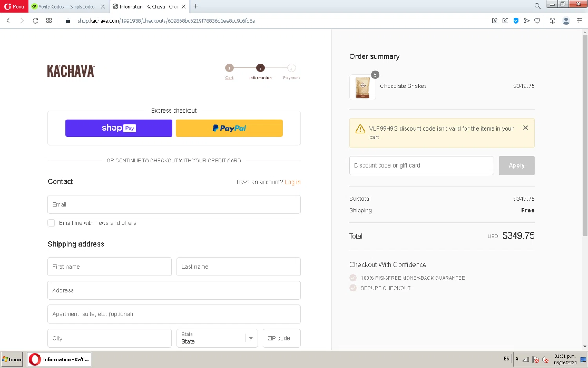Image resolution: width=588 pixels, height=368 pixels.
Task: Click the padlock site security icon
Action: pos(68,21)
